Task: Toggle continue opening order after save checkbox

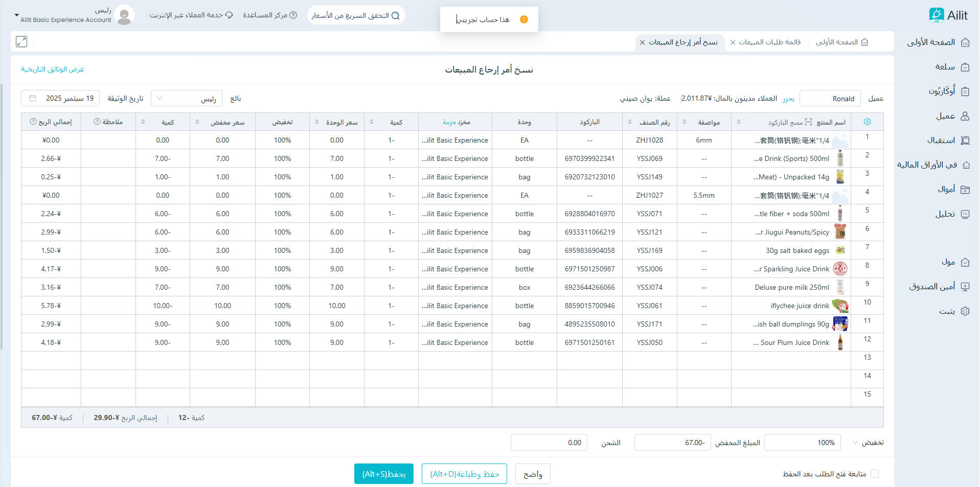Action: tap(875, 474)
